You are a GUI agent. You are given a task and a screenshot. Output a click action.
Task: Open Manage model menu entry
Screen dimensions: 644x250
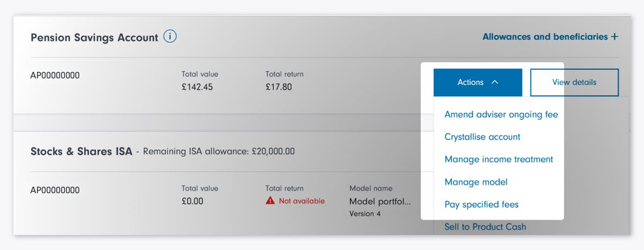point(476,182)
